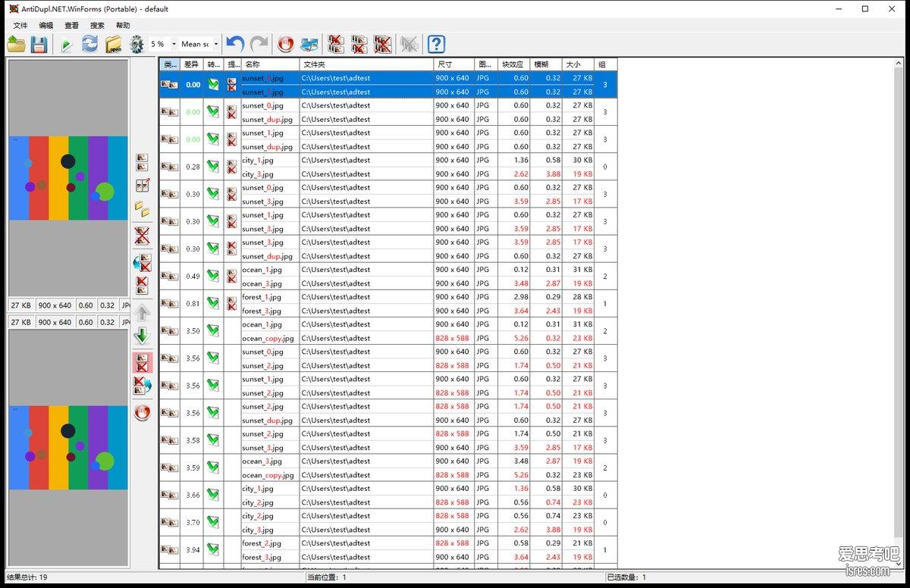Click the top two-pictures icon in the side toolbar
Screen dimensions: 910x588
(142, 162)
